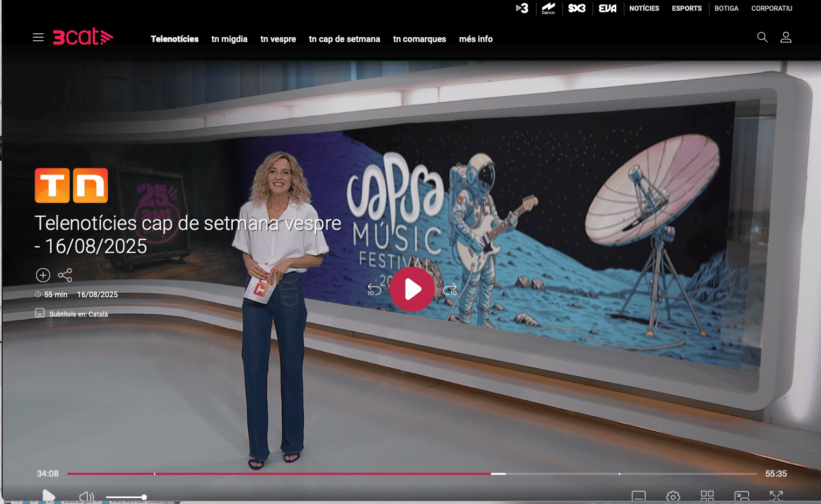Open tn cap de setmana
The width and height of the screenshot is (821, 504).
pos(345,39)
